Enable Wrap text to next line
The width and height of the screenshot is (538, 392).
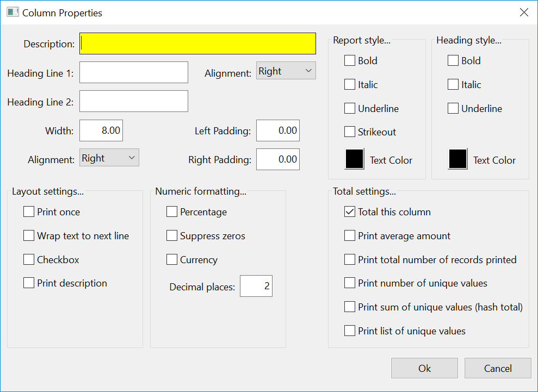29,236
